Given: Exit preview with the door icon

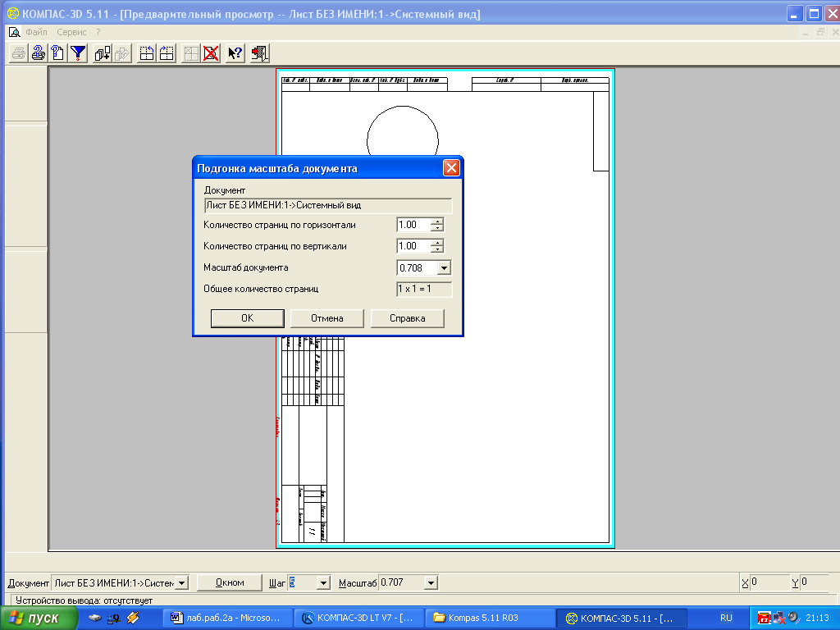Looking at the screenshot, I should pos(260,53).
